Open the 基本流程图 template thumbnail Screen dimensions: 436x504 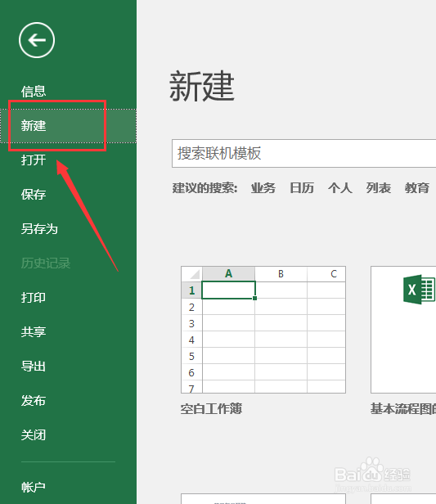point(403,330)
